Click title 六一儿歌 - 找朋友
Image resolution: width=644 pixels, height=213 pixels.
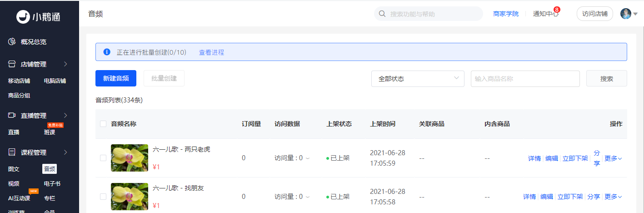178,188
